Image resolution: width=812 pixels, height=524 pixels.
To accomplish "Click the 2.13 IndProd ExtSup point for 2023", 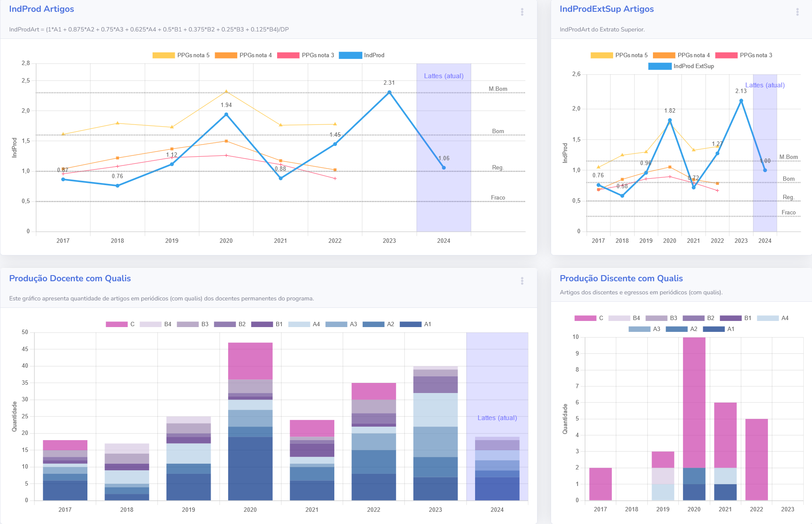I will coord(741,101).
